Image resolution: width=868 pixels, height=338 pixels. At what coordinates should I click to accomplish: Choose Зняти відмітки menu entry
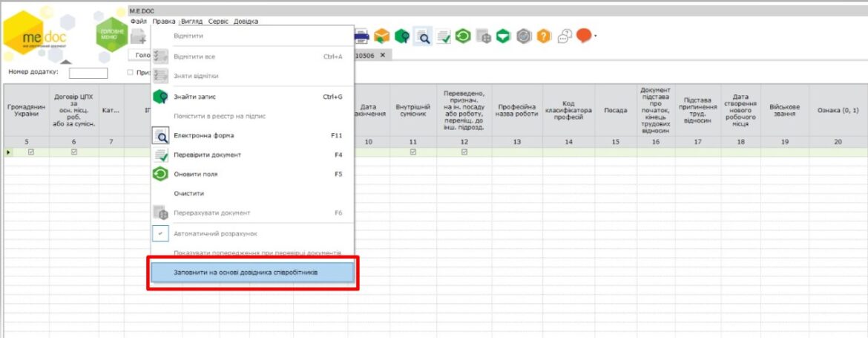tap(252, 76)
